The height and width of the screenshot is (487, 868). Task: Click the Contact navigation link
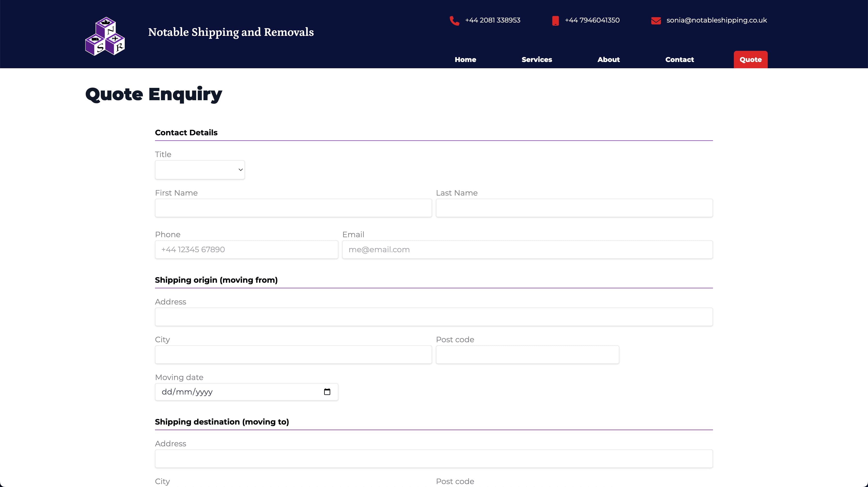coord(680,59)
